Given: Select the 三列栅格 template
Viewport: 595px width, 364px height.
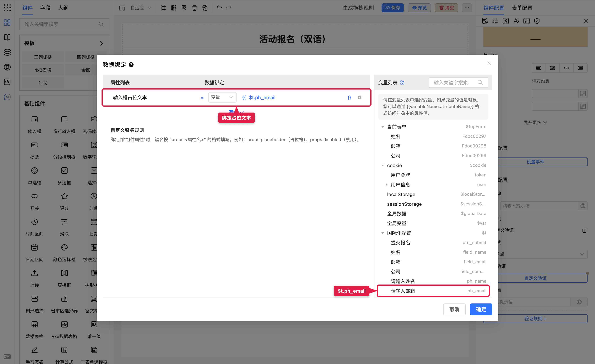Looking at the screenshot, I should (43, 57).
